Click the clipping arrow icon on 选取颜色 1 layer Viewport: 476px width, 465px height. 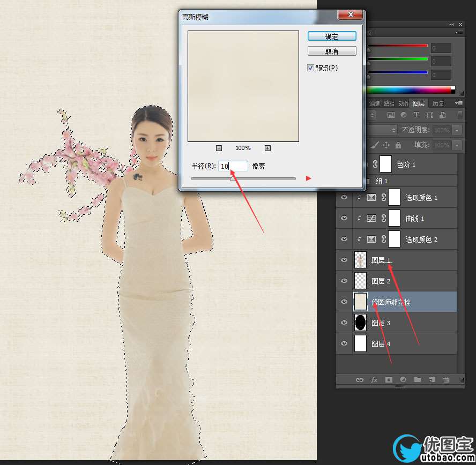(360, 198)
